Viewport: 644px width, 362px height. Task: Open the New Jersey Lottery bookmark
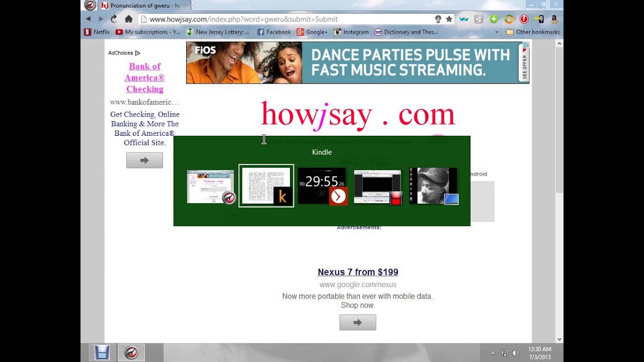pyautogui.click(x=218, y=32)
